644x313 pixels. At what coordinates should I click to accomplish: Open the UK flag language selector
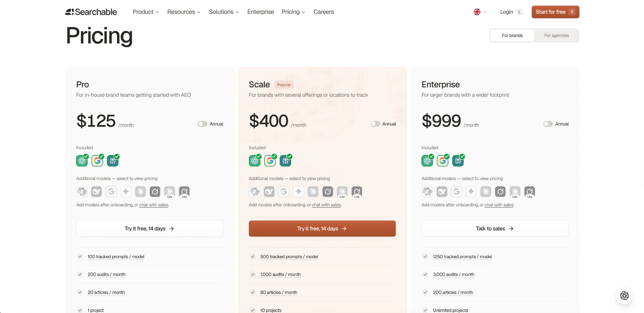click(480, 12)
